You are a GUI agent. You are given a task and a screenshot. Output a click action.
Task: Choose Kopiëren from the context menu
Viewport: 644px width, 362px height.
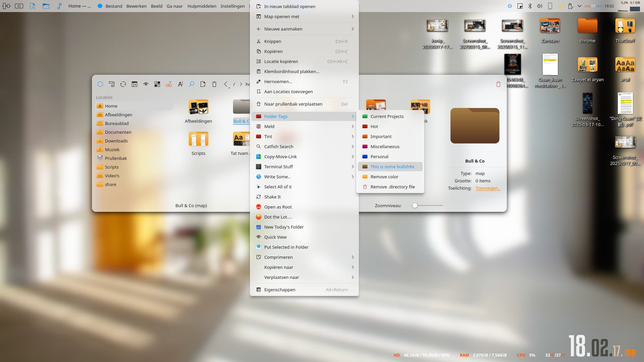(x=304, y=51)
